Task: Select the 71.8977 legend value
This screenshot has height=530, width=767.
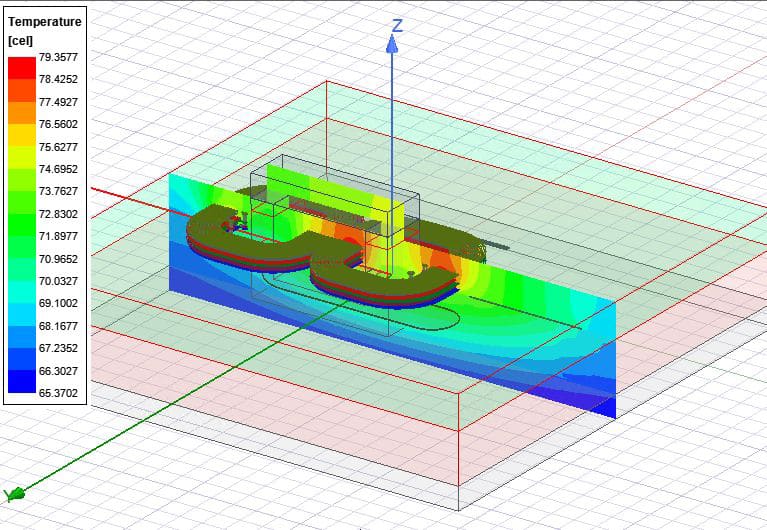Action: coord(58,236)
